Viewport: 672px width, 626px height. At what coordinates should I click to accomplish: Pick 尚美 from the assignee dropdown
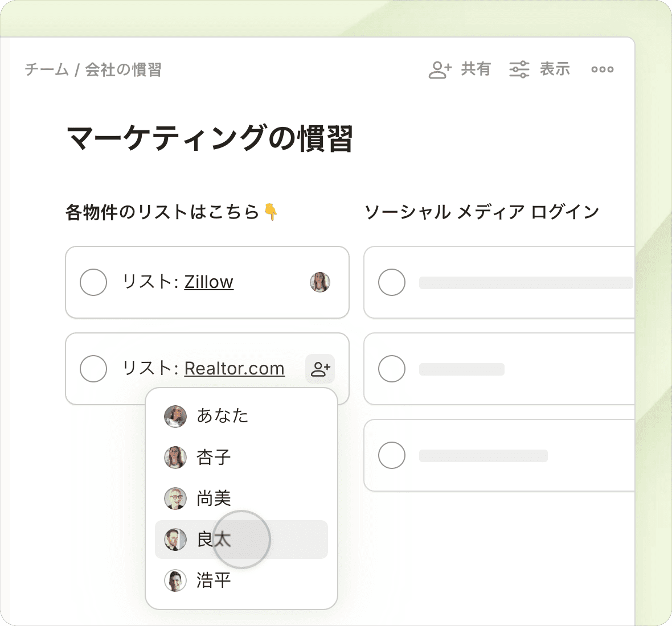pyautogui.click(x=214, y=499)
